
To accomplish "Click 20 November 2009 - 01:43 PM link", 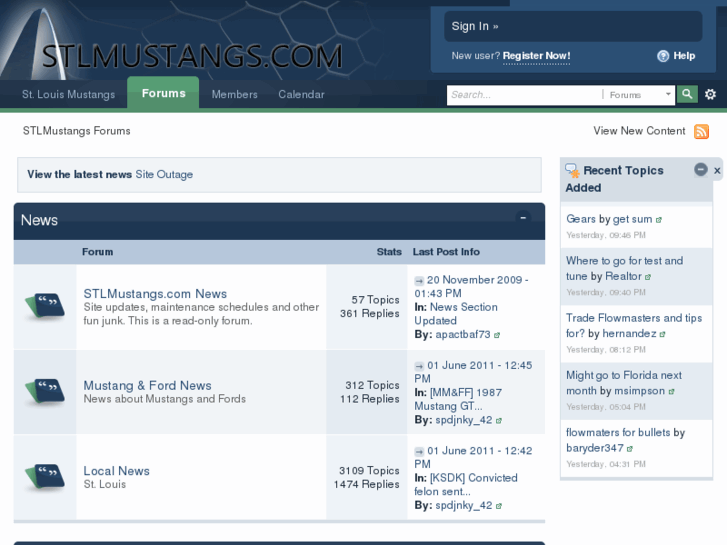I will pyautogui.click(x=472, y=287).
